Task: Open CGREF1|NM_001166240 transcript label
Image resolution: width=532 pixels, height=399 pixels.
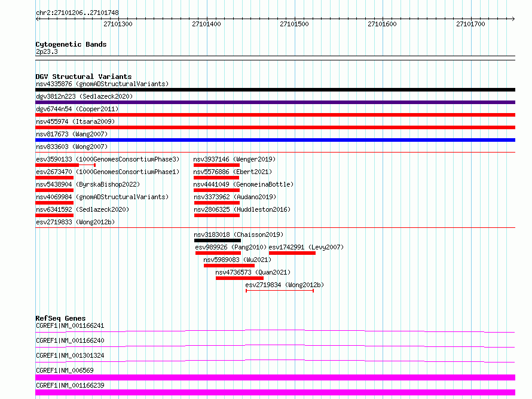Action: (x=70, y=340)
